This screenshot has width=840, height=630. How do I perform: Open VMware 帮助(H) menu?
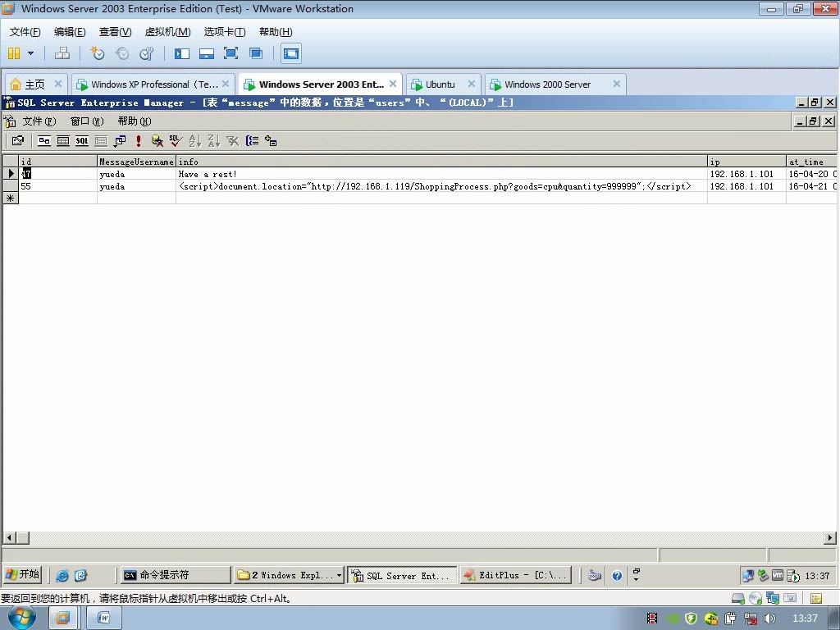(x=276, y=32)
